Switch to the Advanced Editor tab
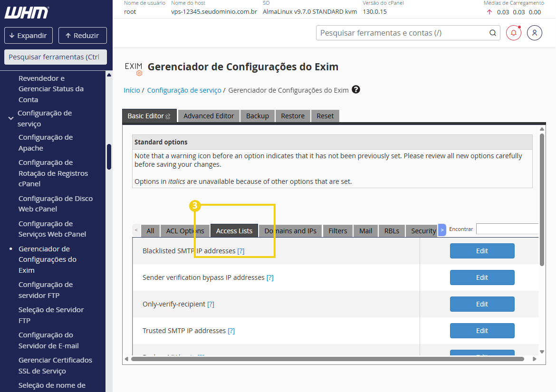The width and height of the screenshot is (556, 392). pos(209,115)
